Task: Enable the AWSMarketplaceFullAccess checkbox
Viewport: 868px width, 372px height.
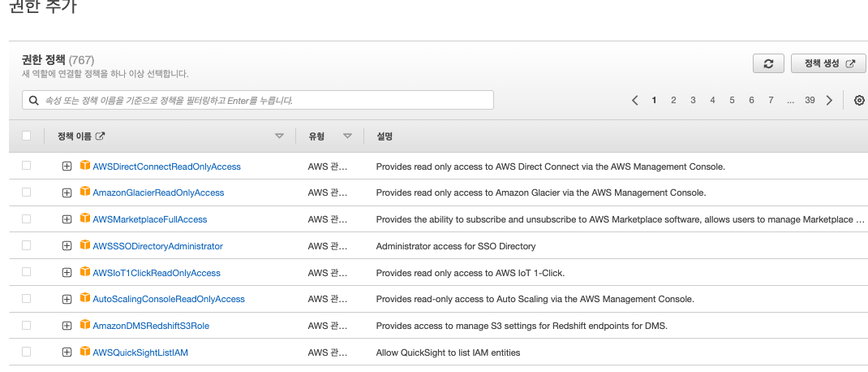Action: [27, 219]
